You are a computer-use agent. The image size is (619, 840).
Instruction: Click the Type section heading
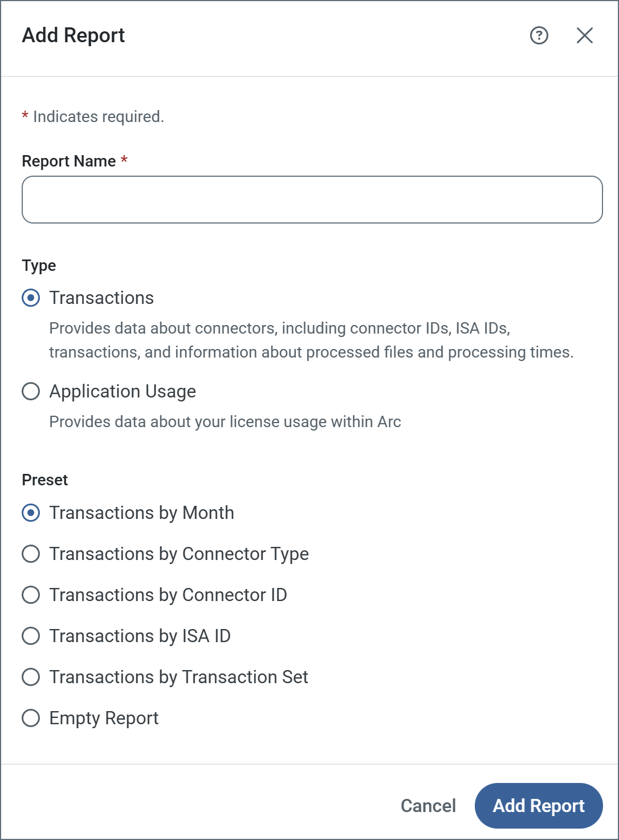[39, 266]
